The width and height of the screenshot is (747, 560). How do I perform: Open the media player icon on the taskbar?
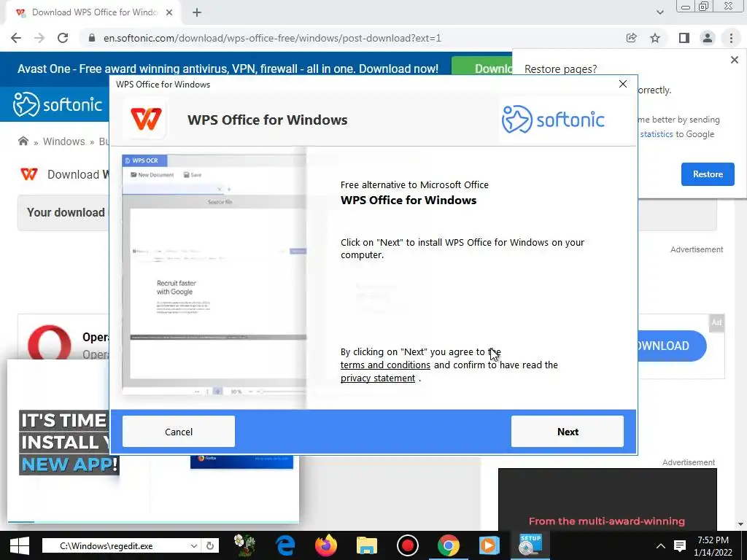coord(489,545)
